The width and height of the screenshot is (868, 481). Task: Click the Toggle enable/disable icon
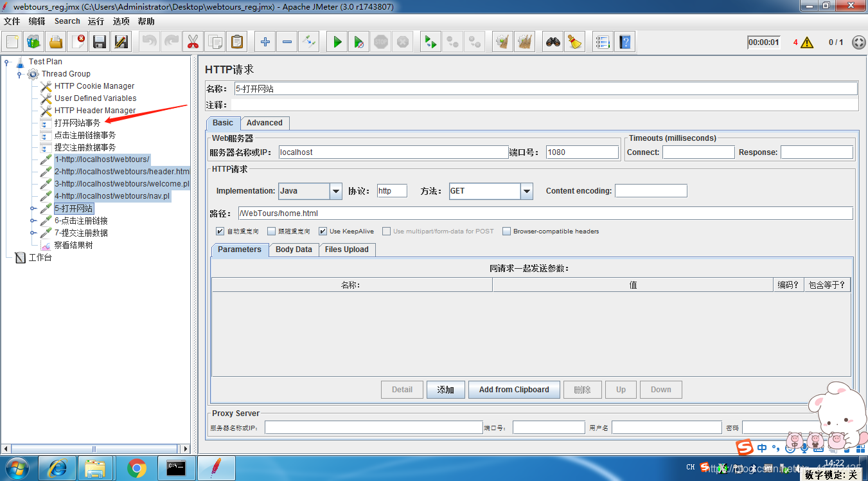click(309, 42)
